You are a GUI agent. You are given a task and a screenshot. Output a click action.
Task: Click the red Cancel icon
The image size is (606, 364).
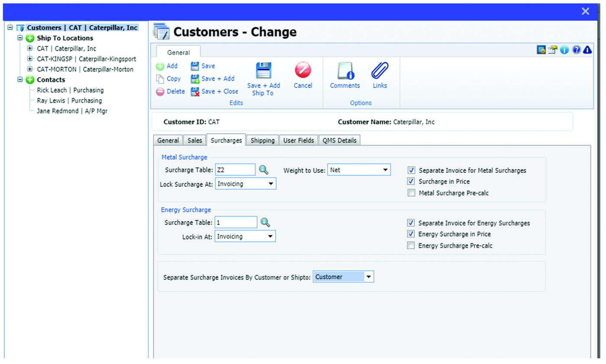(303, 70)
